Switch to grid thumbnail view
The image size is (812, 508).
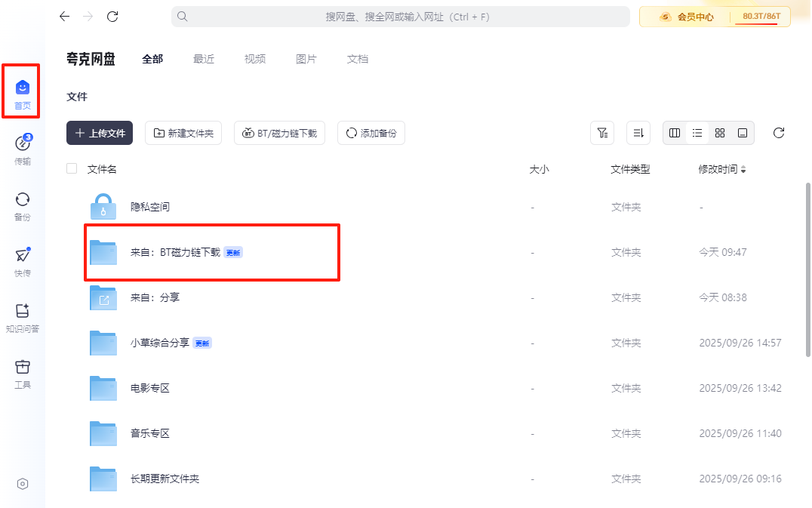pyautogui.click(x=720, y=133)
